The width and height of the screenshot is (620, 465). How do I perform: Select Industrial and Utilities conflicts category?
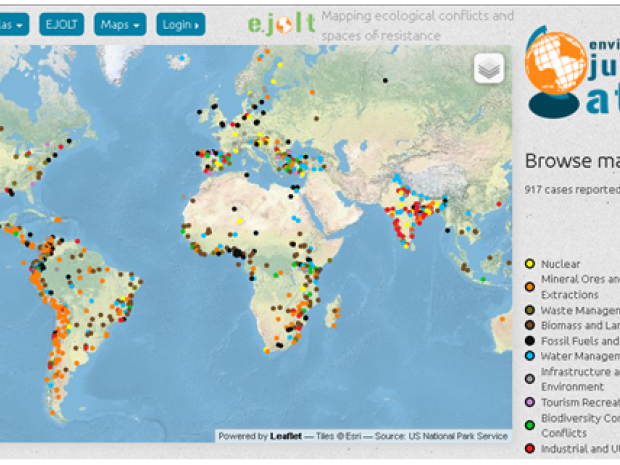pos(580,449)
